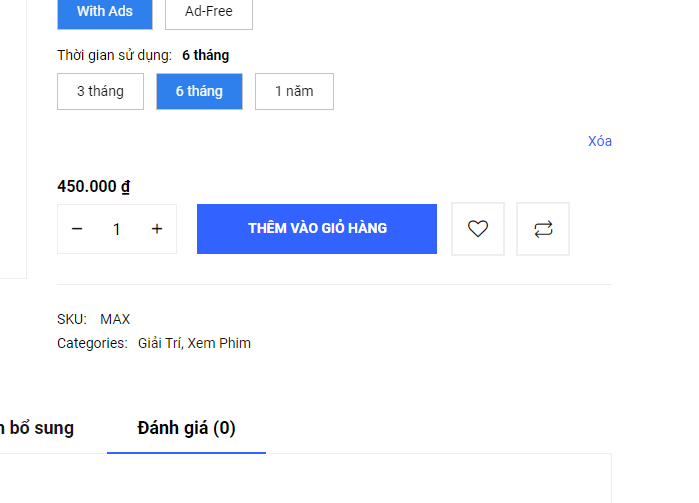The width and height of the screenshot is (699, 503).
Task: Increase quantity with plus icon
Action: pyautogui.click(x=156, y=229)
